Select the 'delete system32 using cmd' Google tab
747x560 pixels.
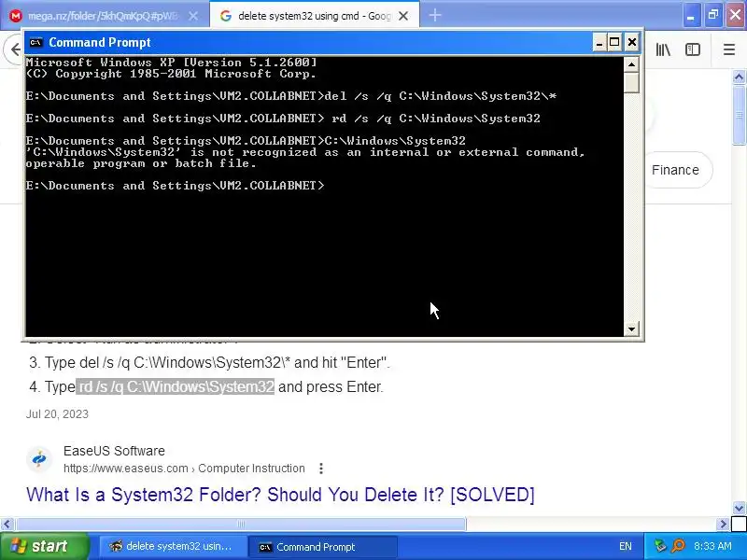pos(315,16)
